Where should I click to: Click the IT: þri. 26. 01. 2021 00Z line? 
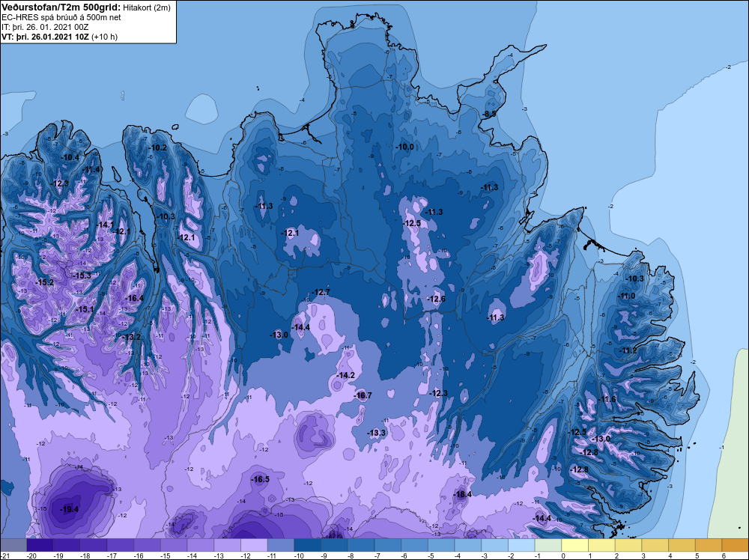46,27
